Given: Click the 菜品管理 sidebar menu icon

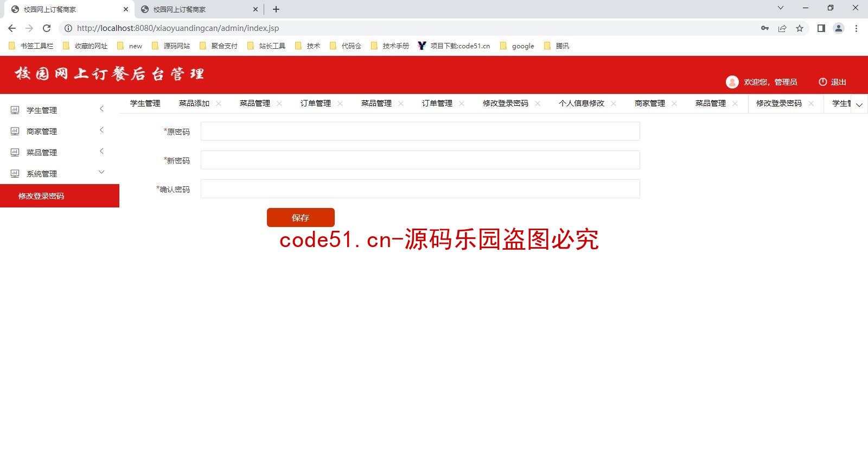Looking at the screenshot, I should (15, 153).
